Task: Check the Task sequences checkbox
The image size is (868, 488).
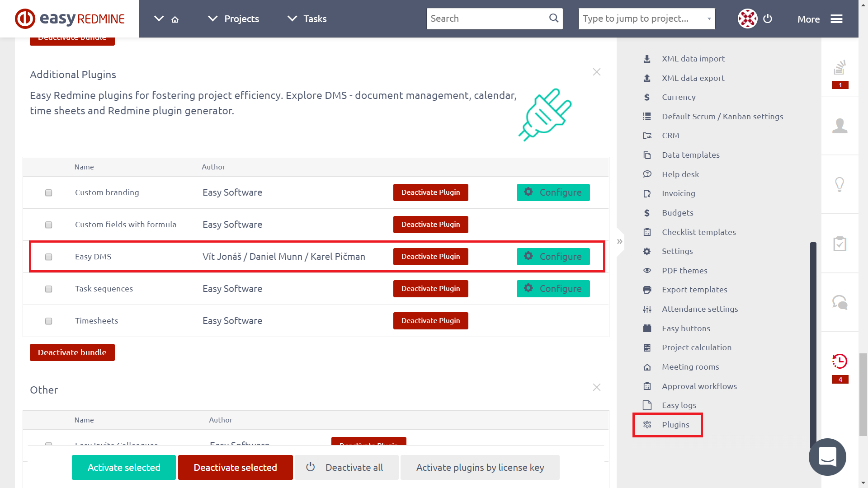Action: tap(49, 289)
